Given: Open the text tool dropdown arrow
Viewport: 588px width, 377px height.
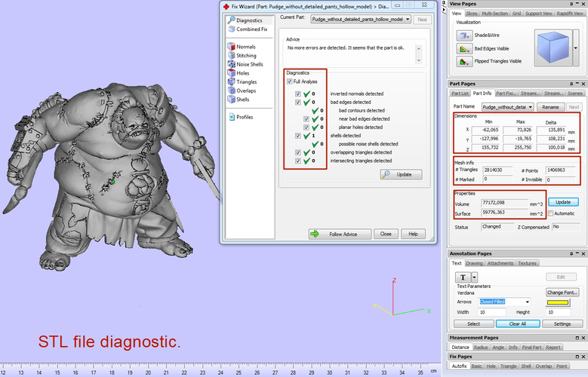Looking at the screenshot, I should 474,277.
